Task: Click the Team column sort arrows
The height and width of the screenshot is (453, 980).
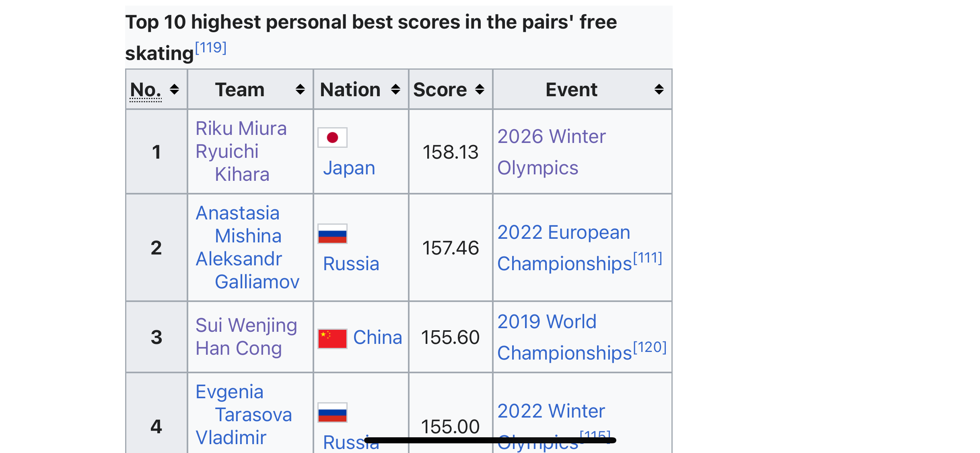Action: coord(300,89)
